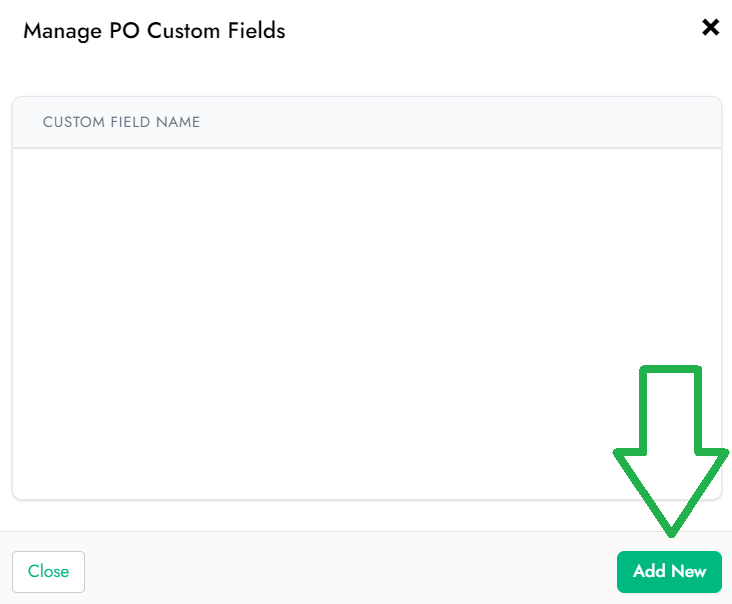Click the shaft of the green arrow
This screenshot has width=732, height=604.
click(670, 408)
